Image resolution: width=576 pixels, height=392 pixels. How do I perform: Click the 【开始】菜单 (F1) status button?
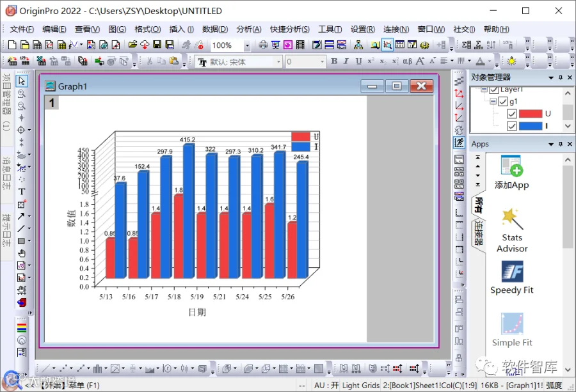[x=69, y=386]
